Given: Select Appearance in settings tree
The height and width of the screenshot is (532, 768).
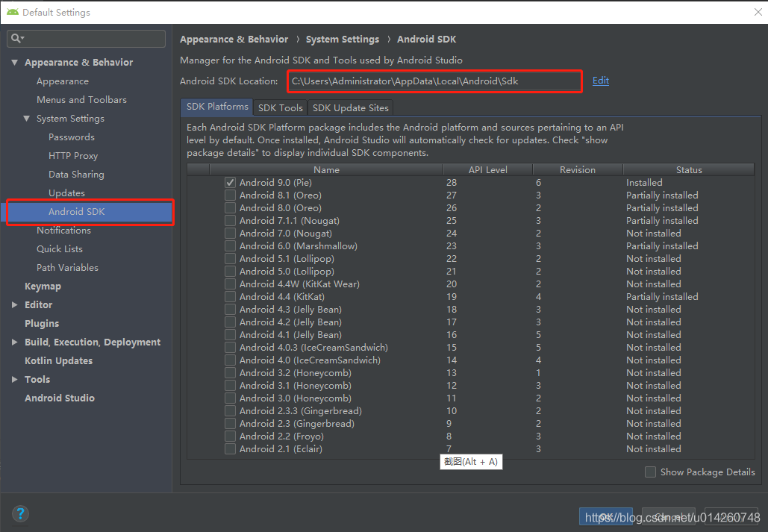Looking at the screenshot, I should point(63,81).
